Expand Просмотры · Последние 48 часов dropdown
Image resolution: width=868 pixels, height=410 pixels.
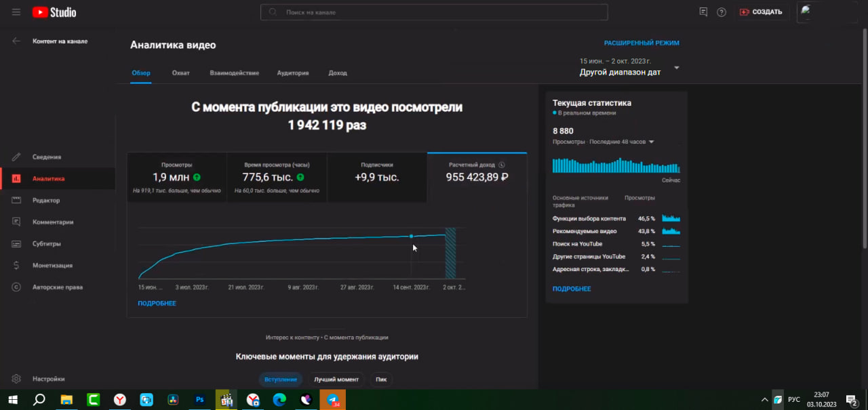pos(651,142)
